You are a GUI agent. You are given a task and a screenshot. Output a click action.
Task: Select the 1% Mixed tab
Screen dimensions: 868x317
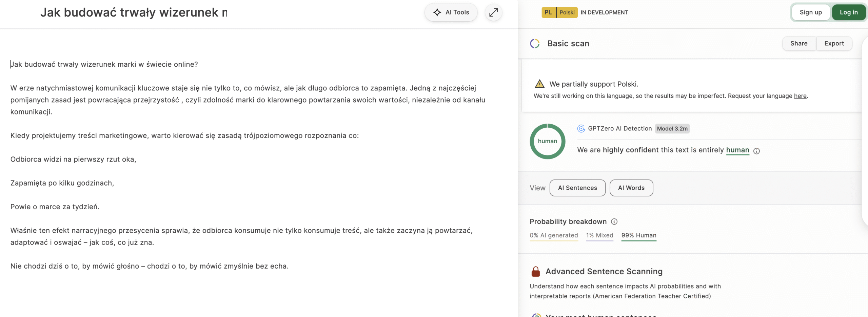pos(599,235)
